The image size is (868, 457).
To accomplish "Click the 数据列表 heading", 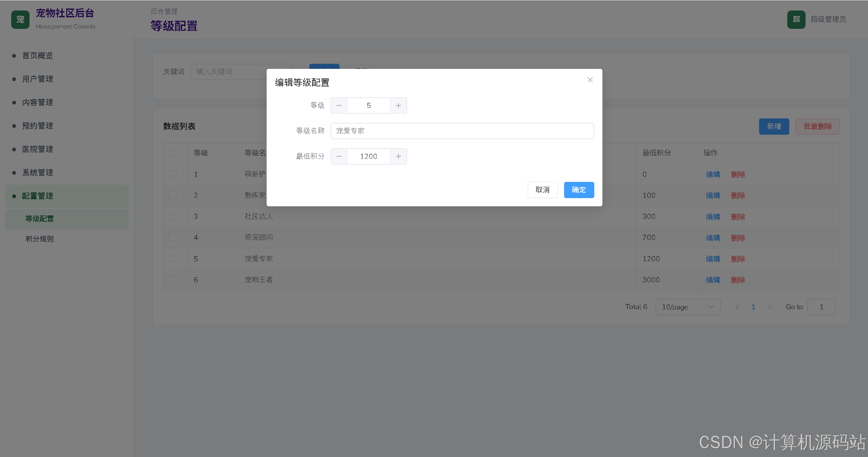I will (x=179, y=127).
